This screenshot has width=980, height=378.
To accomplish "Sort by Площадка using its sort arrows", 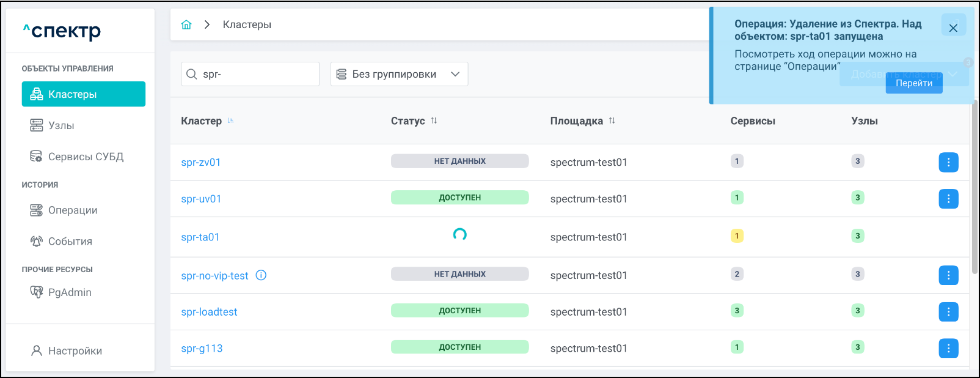I will pyautogui.click(x=612, y=121).
